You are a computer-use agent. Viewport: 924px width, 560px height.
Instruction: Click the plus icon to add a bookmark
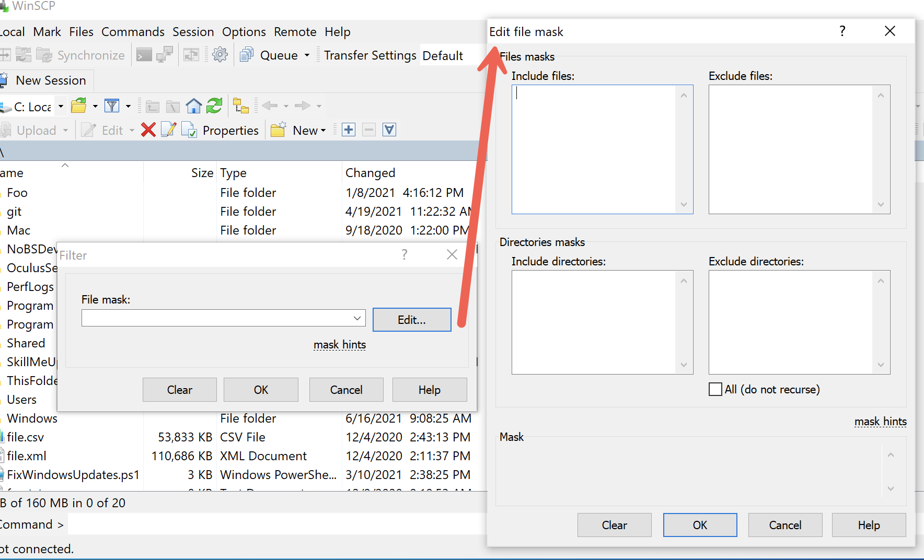pyautogui.click(x=348, y=129)
